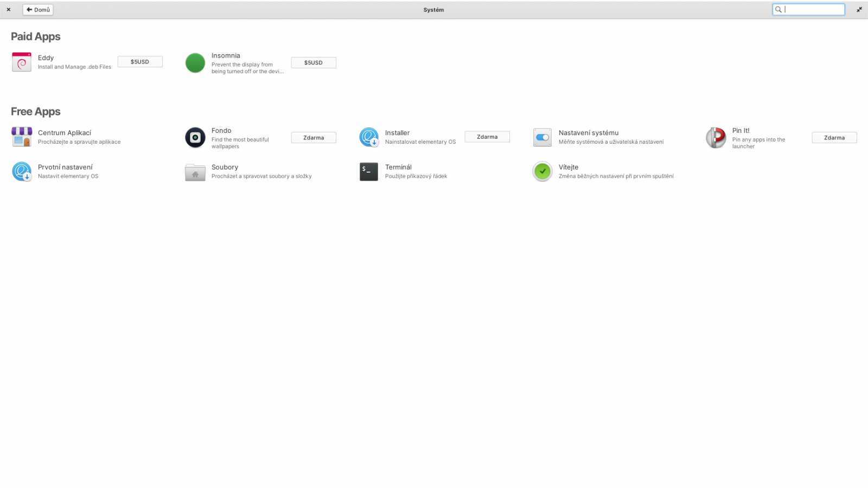This screenshot has height=488, width=868.
Task: Open the Insomnia app title
Action: [x=226, y=55]
